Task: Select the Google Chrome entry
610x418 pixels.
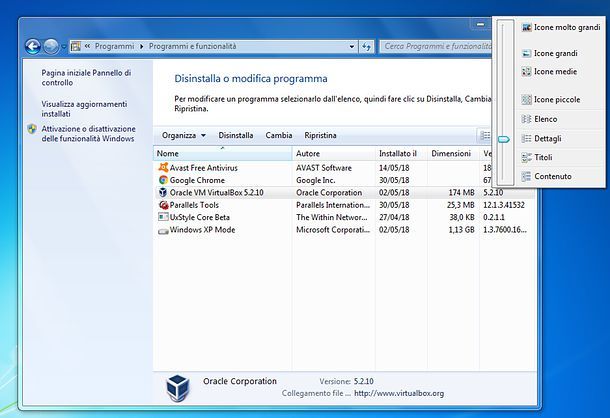Action: tap(197, 180)
